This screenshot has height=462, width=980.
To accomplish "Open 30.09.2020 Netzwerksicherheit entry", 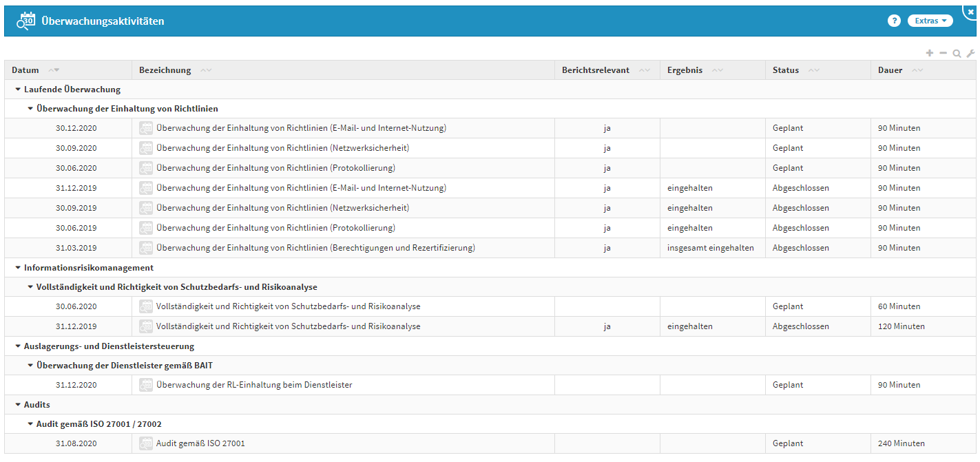I will [x=282, y=148].
